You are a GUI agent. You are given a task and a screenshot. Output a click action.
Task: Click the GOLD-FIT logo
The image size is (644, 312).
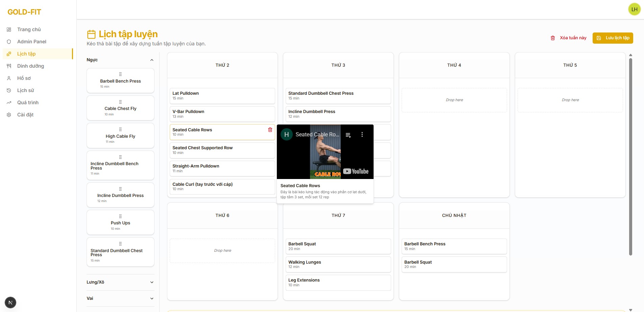(x=24, y=12)
